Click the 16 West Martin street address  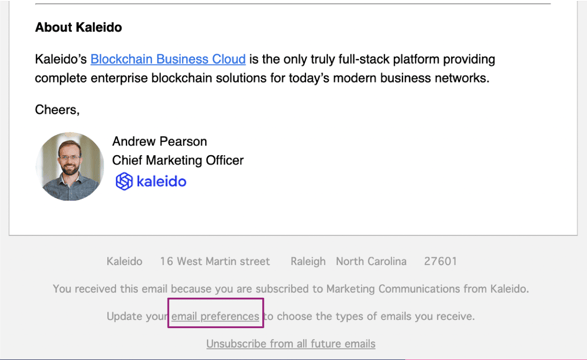pos(215,261)
